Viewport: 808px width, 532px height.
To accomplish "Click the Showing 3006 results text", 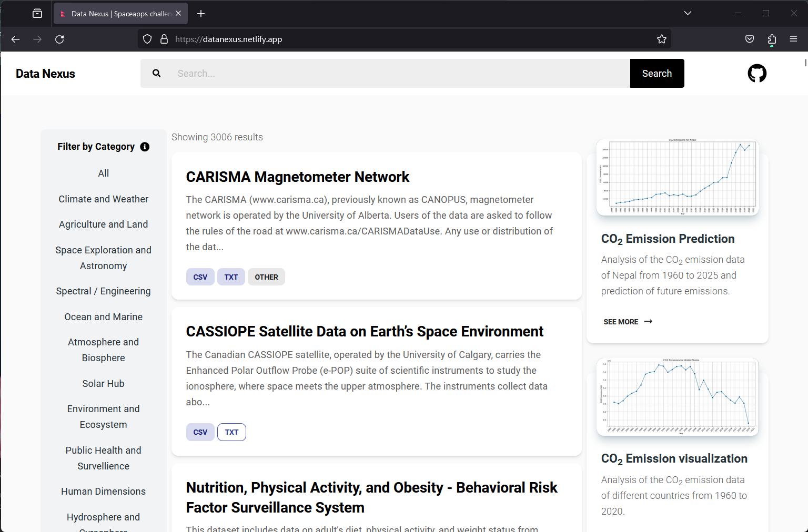I will (217, 137).
